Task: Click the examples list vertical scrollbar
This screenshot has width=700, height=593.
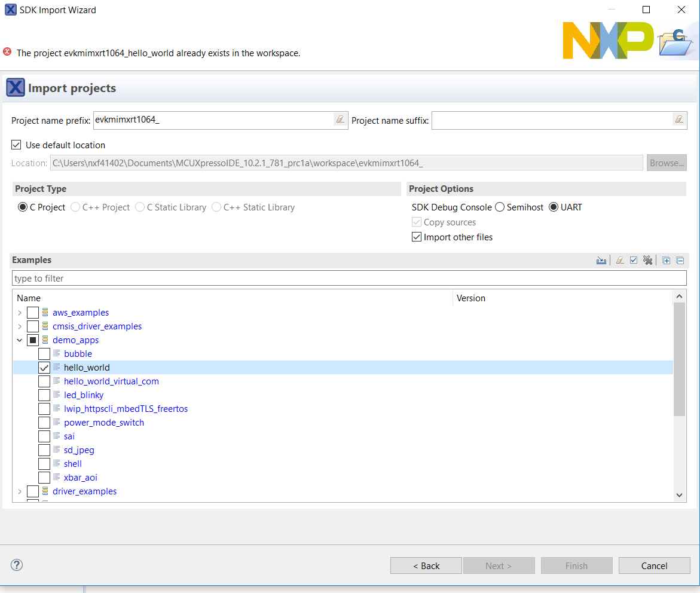Action: pyautogui.click(x=679, y=359)
